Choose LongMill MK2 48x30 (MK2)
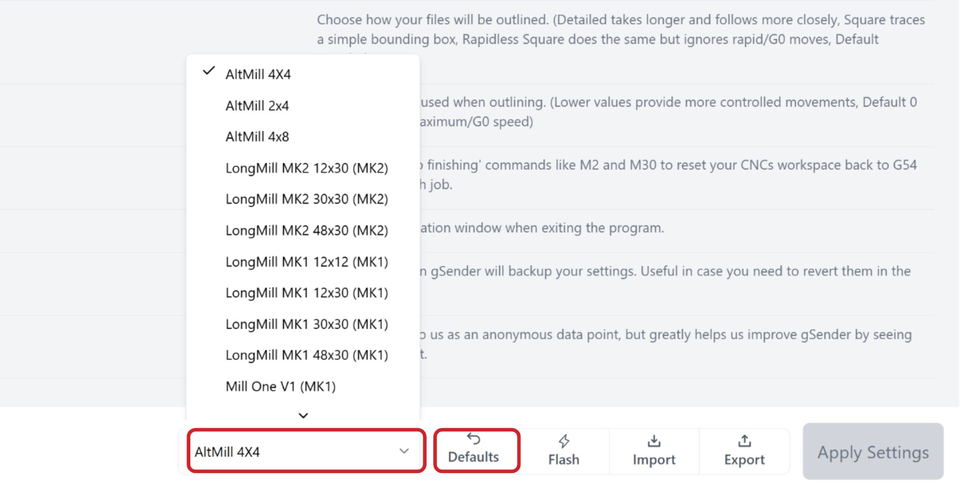The height and width of the screenshot is (491, 980). (x=306, y=230)
